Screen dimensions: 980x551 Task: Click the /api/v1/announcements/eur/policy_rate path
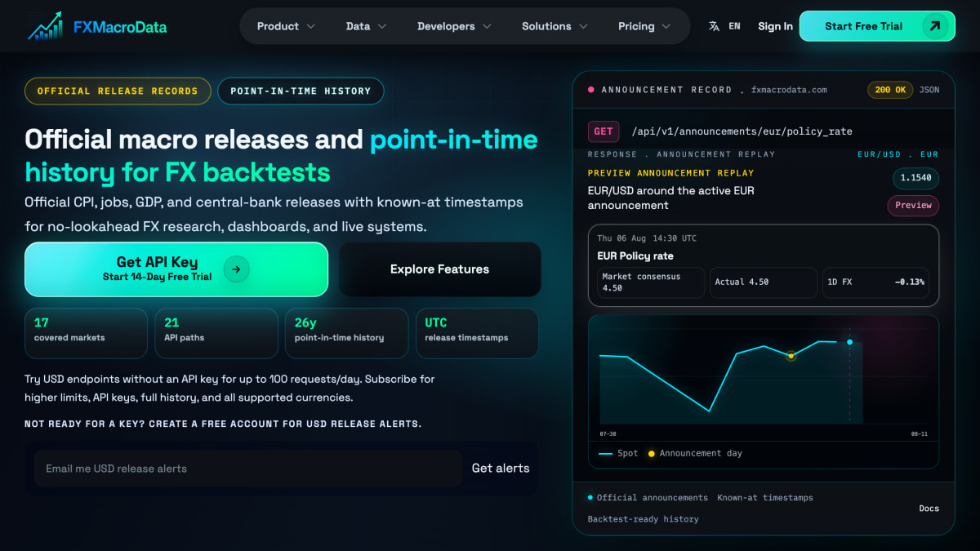pos(742,131)
